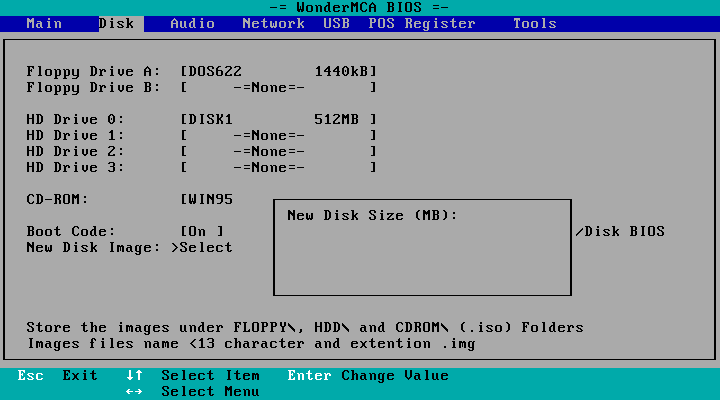Viewport: 720px width, 400px height.
Task: Select HD Drive 3 None value
Action: tap(278, 168)
